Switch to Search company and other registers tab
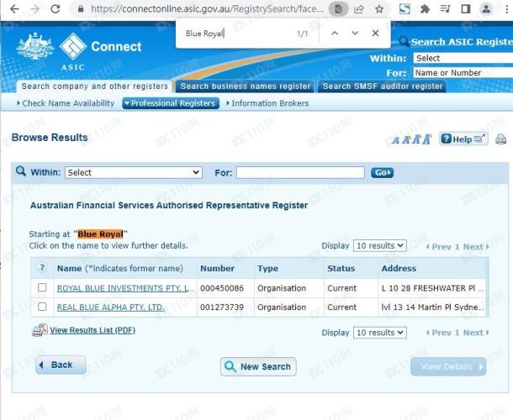The width and height of the screenshot is (513, 420). click(x=94, y=87)
